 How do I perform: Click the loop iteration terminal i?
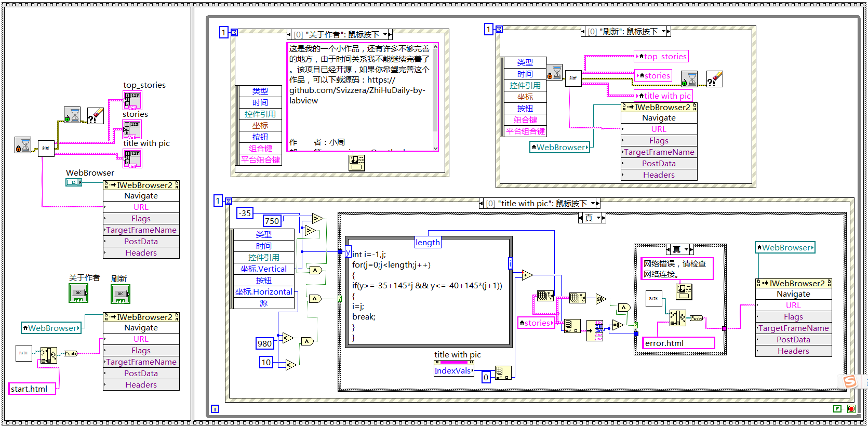point(215,409)
